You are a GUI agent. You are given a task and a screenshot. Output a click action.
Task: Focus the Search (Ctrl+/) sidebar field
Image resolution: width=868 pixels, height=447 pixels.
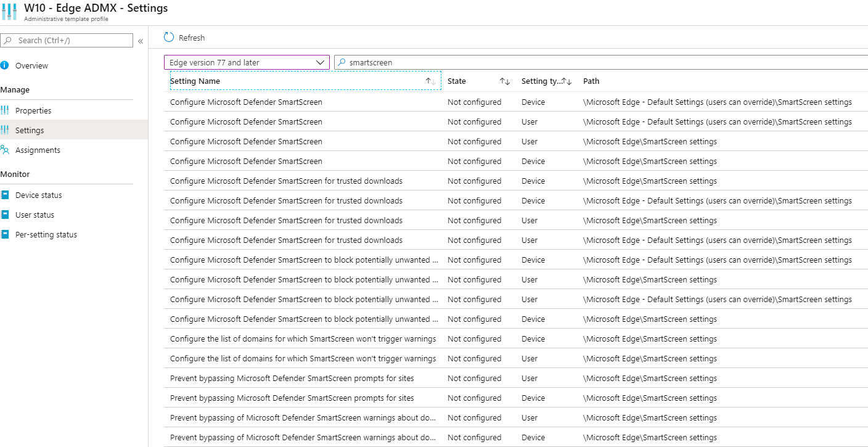point(67,40)
